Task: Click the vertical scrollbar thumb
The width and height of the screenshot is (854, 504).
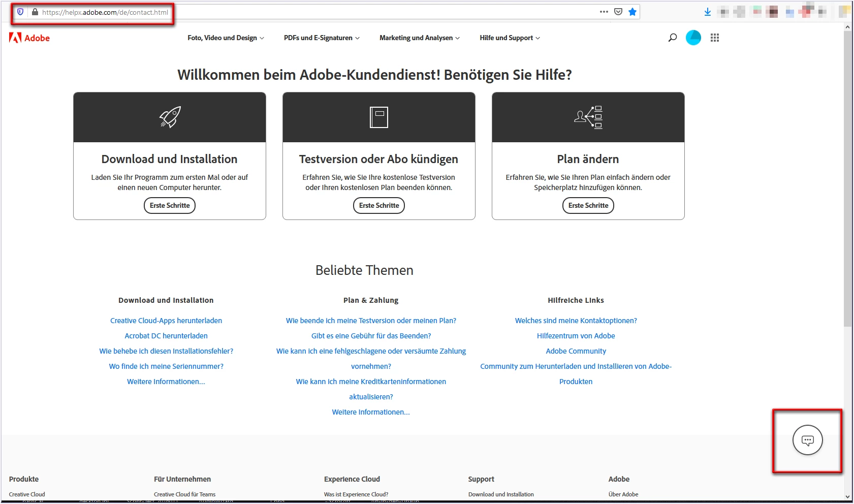Action: tap(848, 179)
